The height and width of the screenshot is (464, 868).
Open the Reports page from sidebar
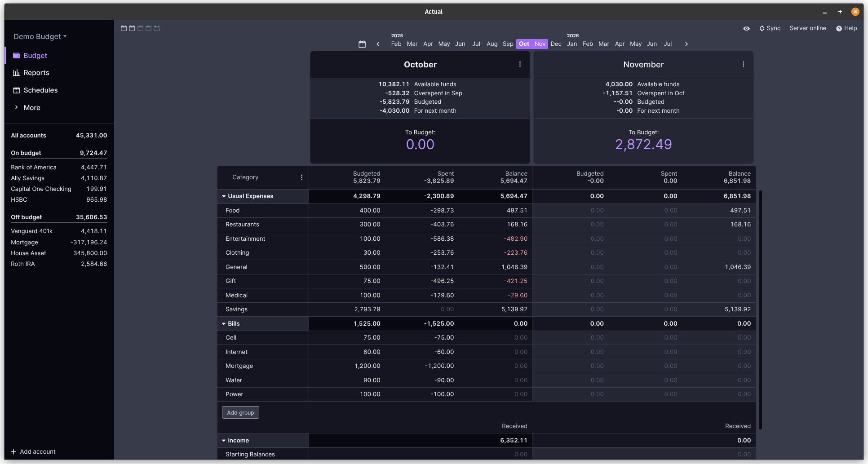click(x=36, y=73)
